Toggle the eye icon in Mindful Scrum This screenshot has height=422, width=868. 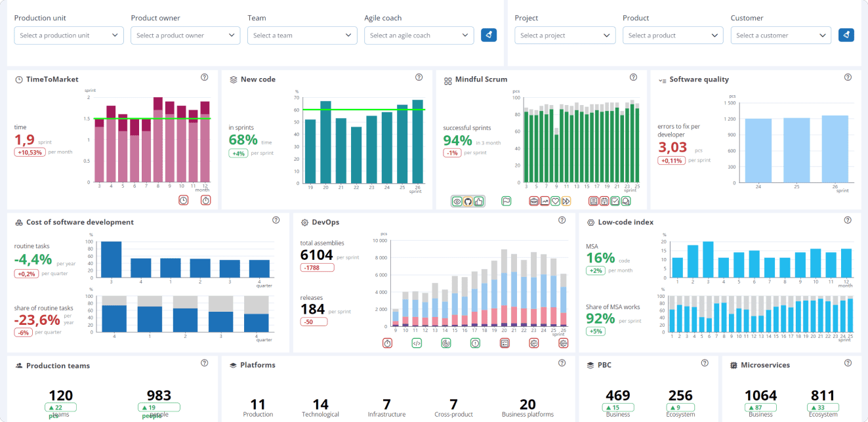(457, 201)
